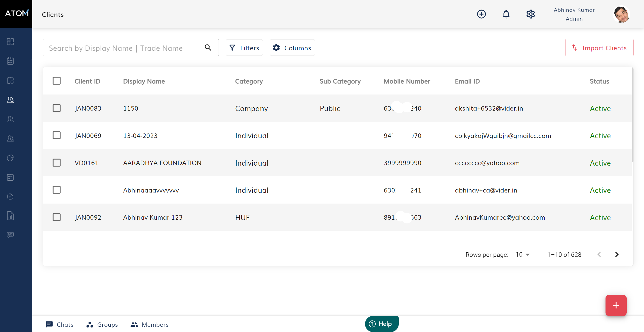Open notifications via the bell icon

pos(506,14)
